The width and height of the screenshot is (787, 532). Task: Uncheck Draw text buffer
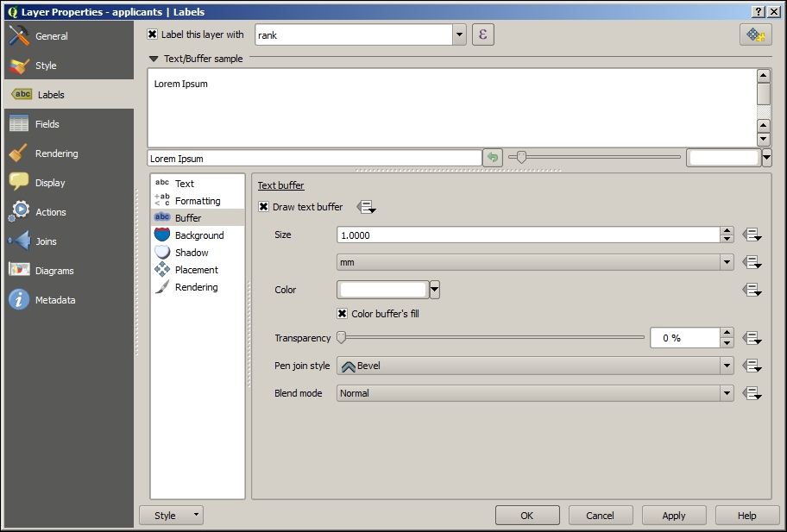[263, 207]
